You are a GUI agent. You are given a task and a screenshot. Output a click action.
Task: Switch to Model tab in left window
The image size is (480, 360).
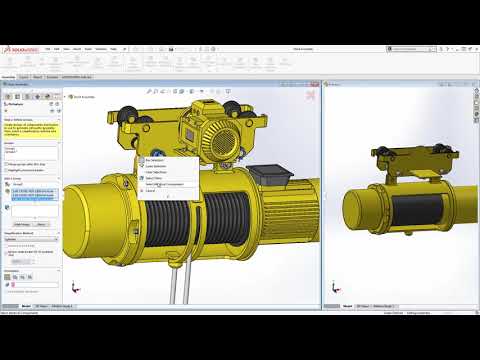(x=26, y=306)
